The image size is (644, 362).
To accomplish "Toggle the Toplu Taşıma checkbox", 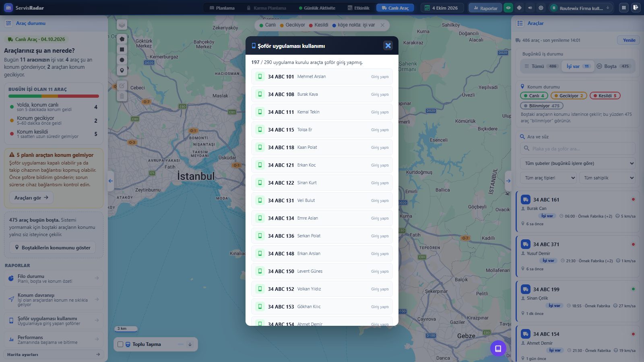I will click(x=120, y=344).
